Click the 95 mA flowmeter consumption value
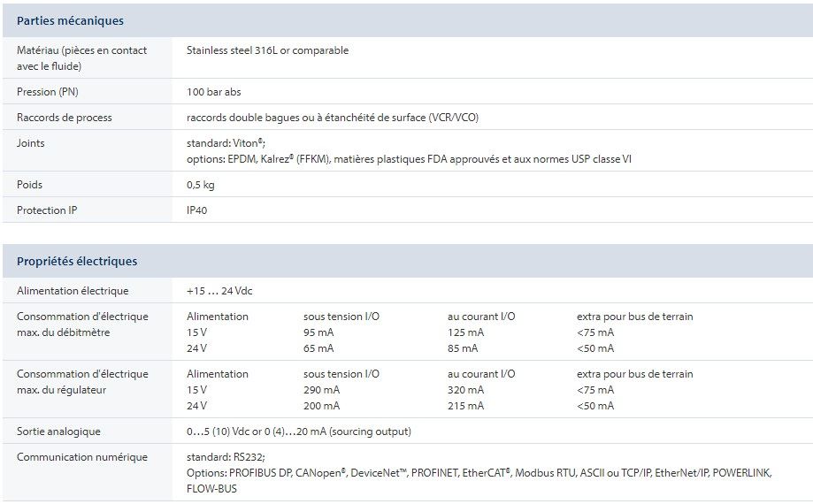Viewport: 813px width, 504px height. click(321, 332)
